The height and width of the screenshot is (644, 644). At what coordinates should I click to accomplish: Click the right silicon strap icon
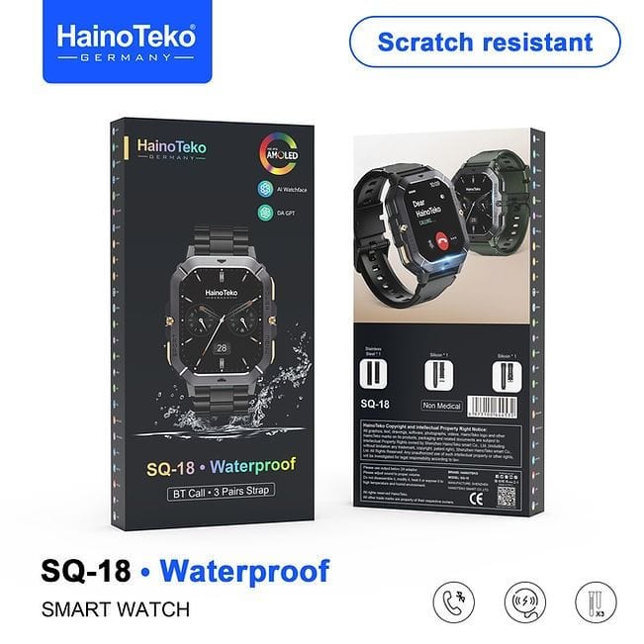point(507,377)
